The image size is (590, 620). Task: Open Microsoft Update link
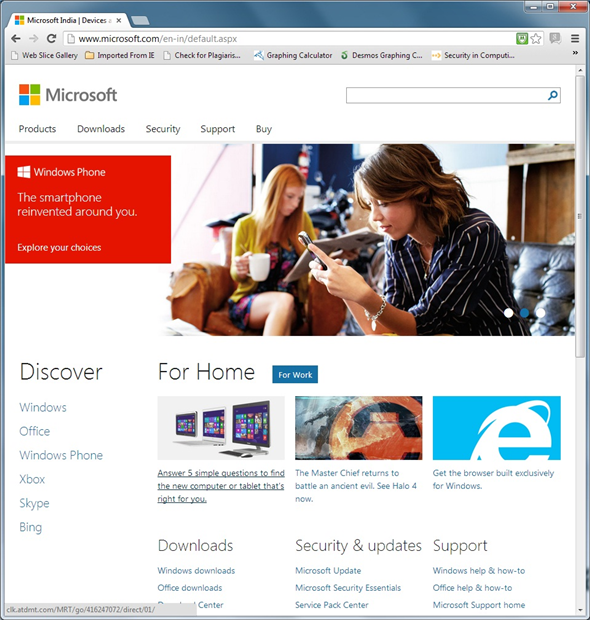[x=328, y=571]
